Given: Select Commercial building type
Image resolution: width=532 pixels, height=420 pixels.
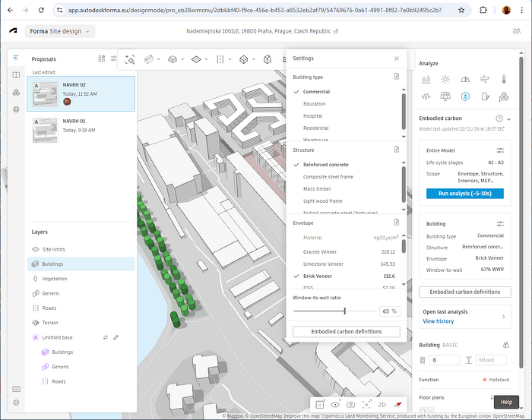Looking at the screenshot, I should click(316, 92).
